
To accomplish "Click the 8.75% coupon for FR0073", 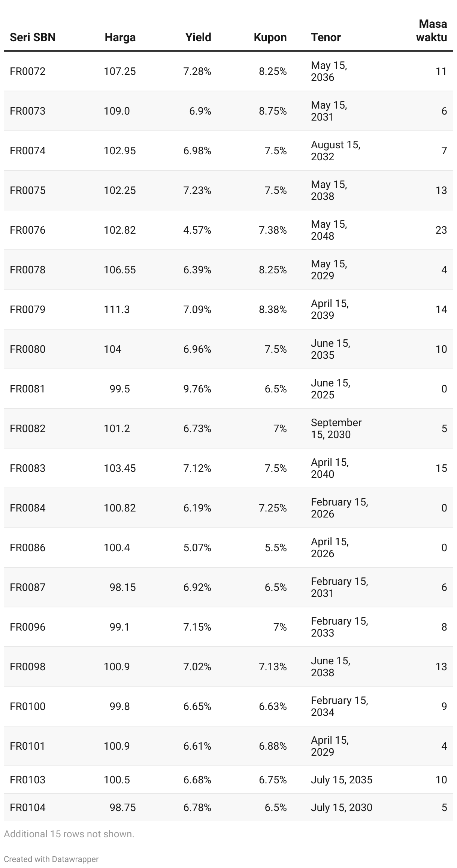I will coord(273,111).
